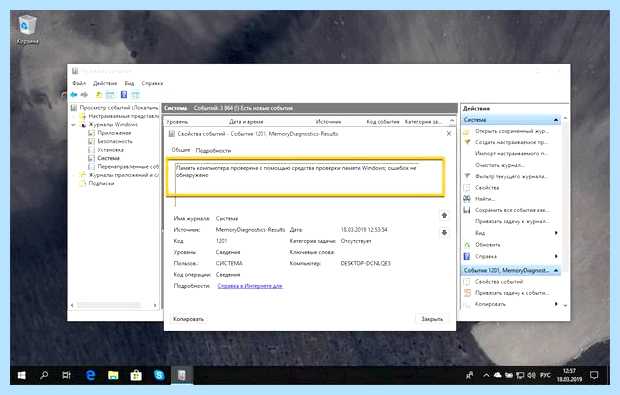Screen dimensions: 620x395
Task: Open the Справка menu
Action: [152, 83]
